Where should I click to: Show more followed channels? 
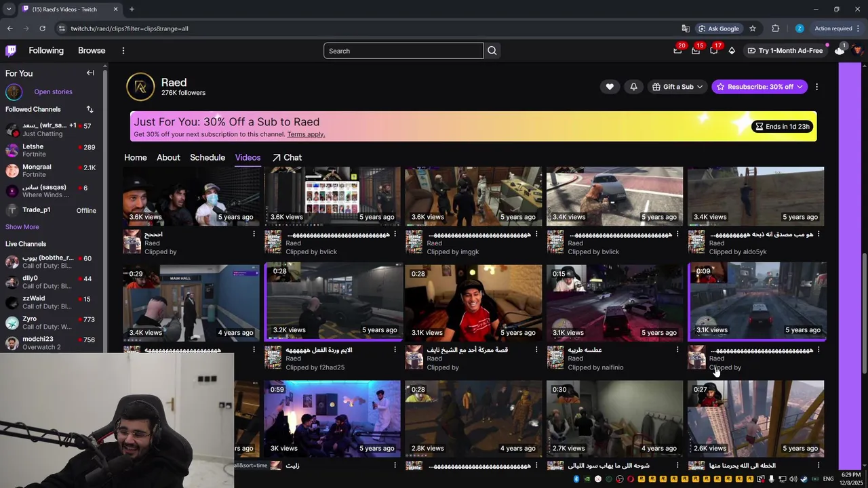click(22, 227)
